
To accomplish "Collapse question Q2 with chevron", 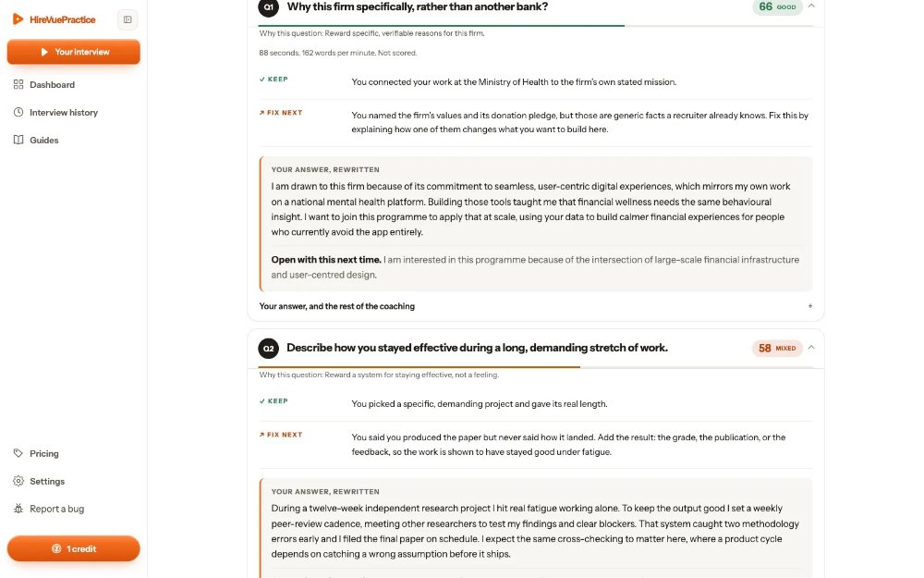I will click(x=811, y=348).
